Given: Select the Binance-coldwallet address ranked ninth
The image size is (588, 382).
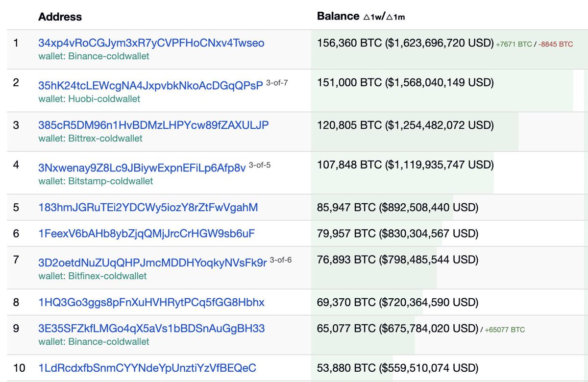Looking at the screenshot, I should click(x=151, y=328).
